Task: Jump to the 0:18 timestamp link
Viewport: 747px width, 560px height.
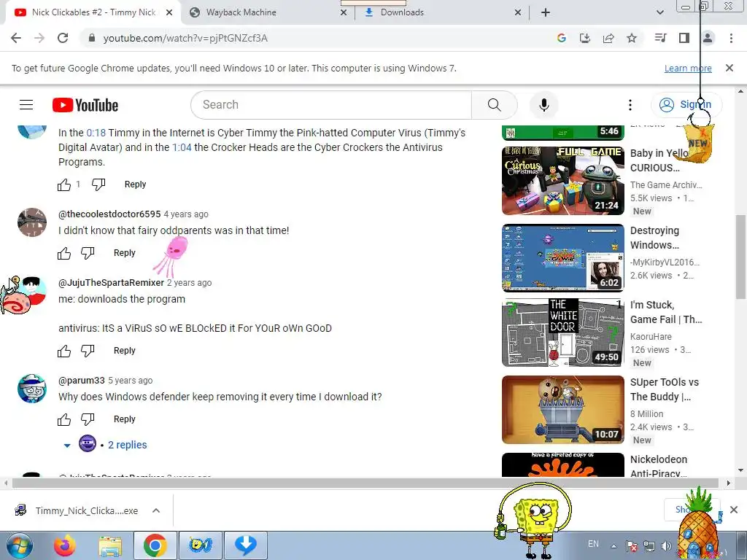Action: (x=96, y=133)
